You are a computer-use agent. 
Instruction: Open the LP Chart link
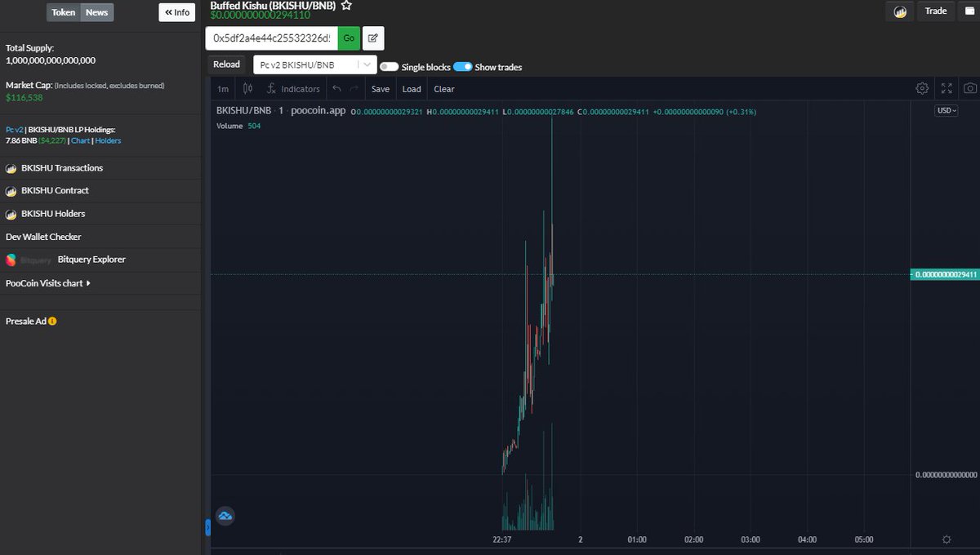point(80,141)
